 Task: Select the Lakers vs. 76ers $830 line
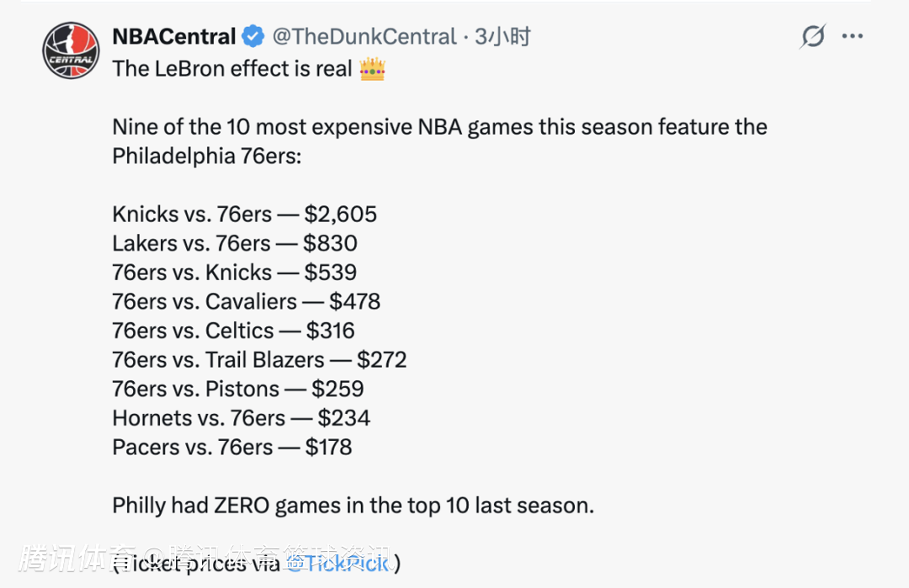[235, 243]
